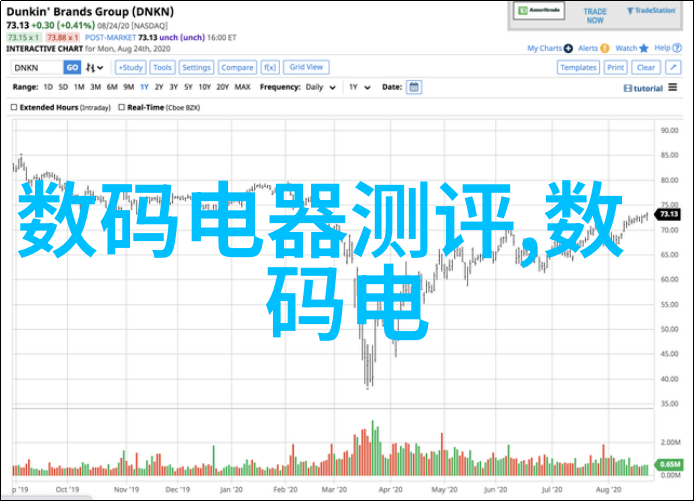Open the Date calendar picker icon

[414, 87]
